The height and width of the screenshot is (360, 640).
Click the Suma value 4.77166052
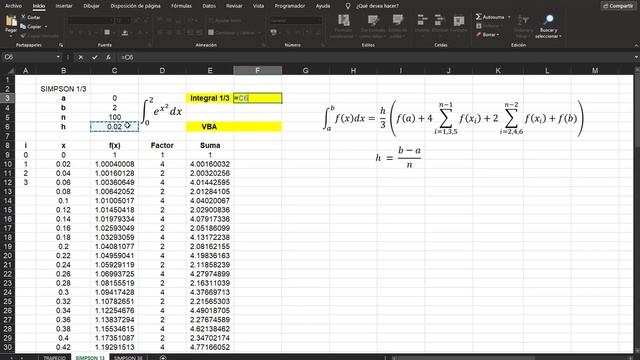(x=210, y=347)
